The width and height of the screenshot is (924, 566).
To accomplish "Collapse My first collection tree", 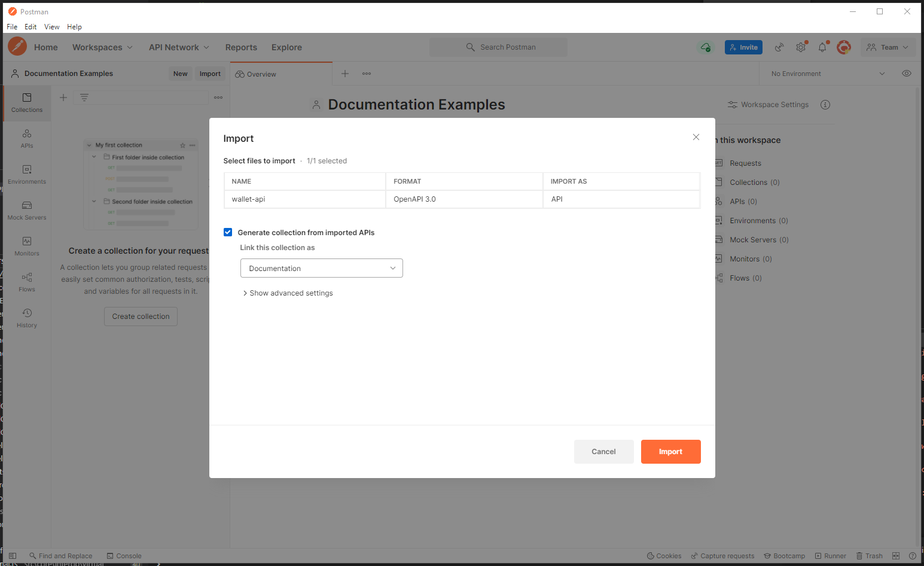I will pyautogui.click(x=89, y=145).
